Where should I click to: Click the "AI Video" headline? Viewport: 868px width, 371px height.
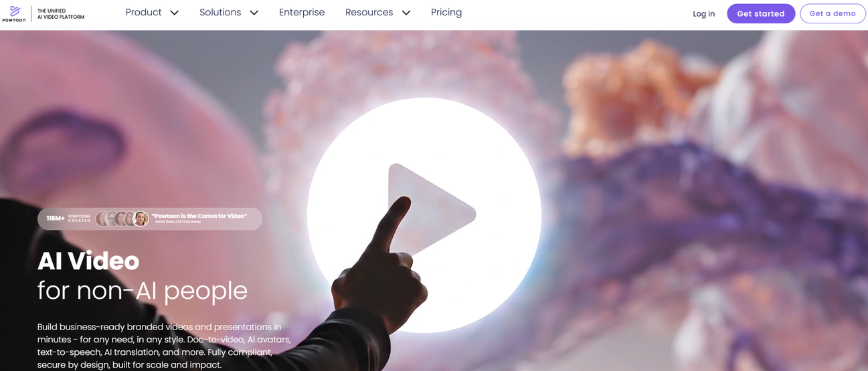(88, 261)
